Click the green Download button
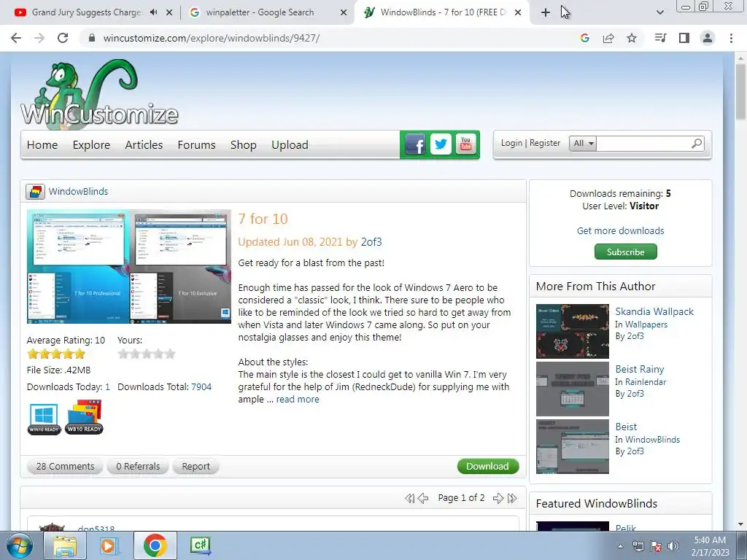This screenshot has width=747, height=560. (488, 466)
